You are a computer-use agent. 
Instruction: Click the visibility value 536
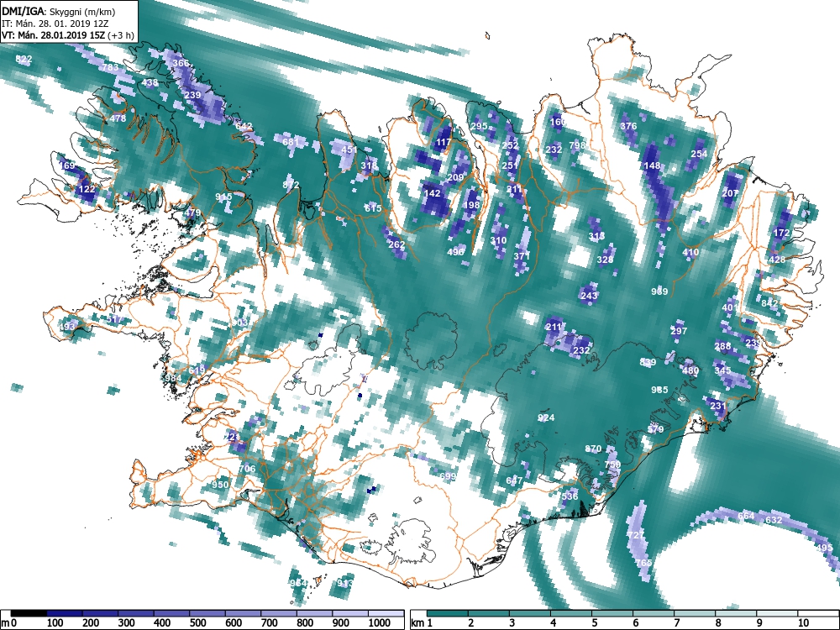pyautogui.click(x=570, y=496)
